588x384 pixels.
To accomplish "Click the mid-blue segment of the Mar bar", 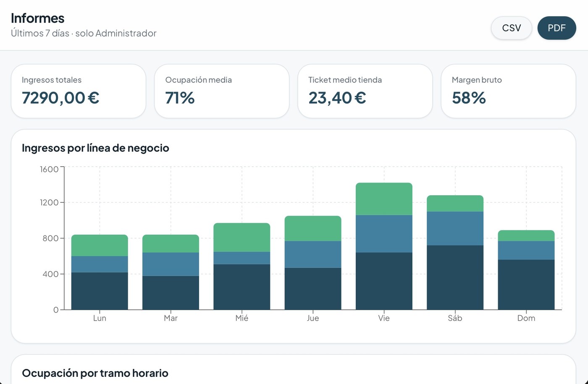I will pyautogui.click(x=171, y=264).
